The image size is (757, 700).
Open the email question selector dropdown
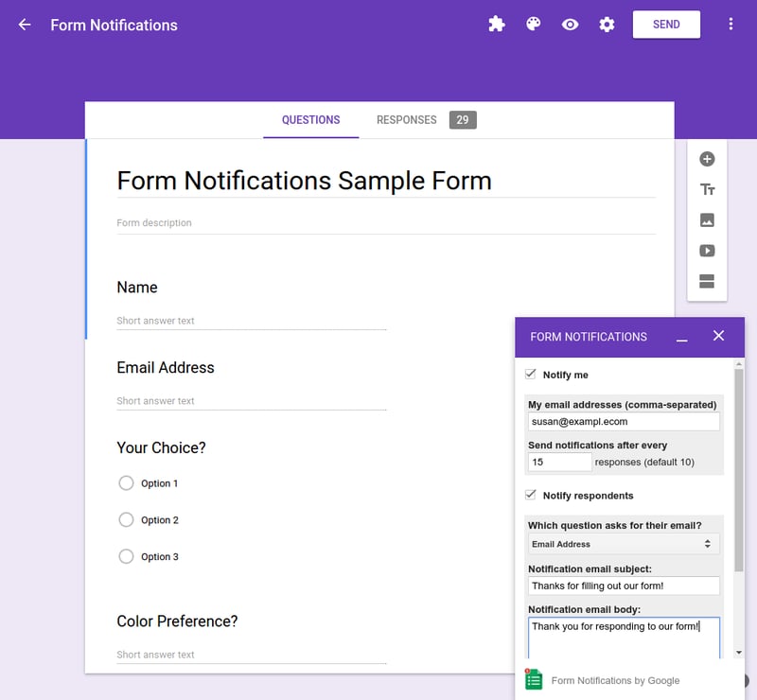(x=623, y=544)
